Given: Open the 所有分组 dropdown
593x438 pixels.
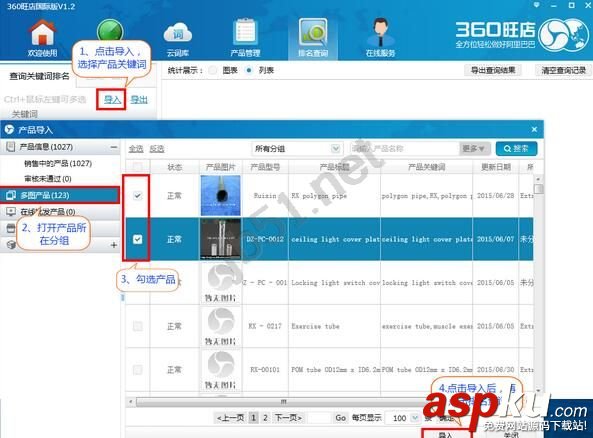Looking at the screenshot, I should tap(297, 149).
